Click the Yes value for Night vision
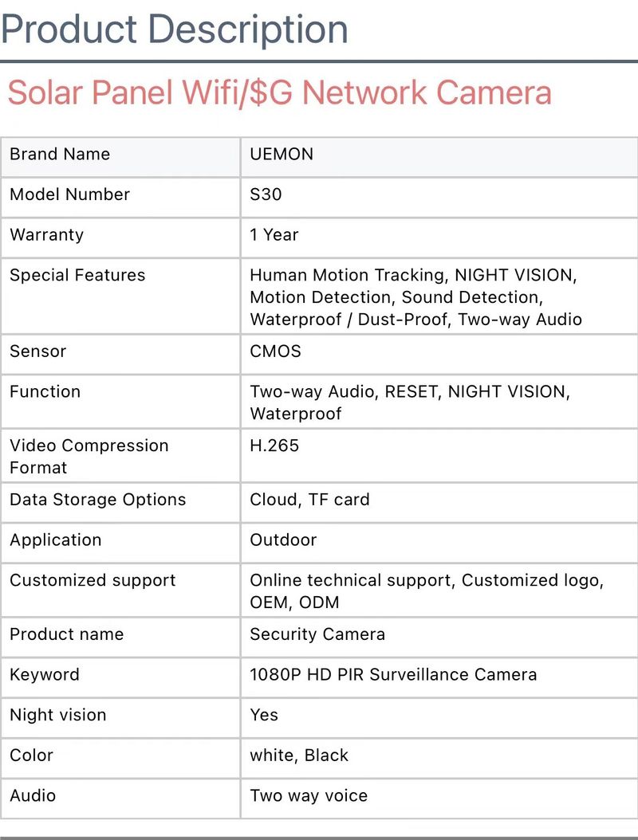 [x=264, y=715]
